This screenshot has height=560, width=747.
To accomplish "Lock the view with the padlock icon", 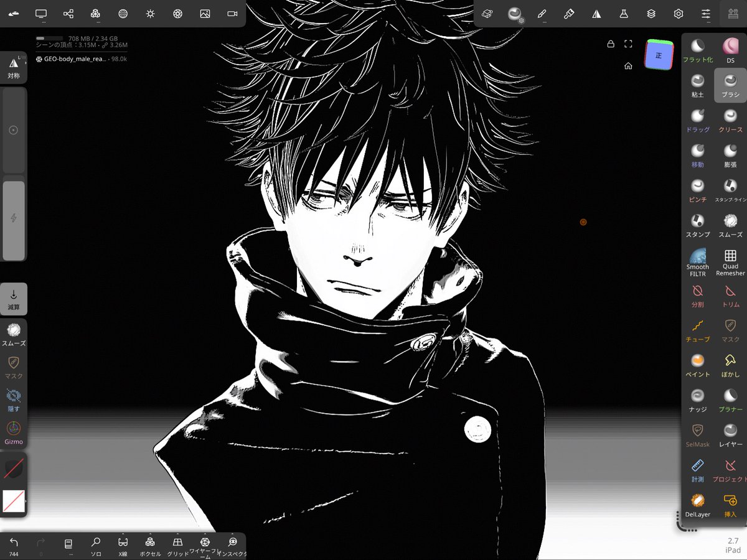I will tap(611, 44).
